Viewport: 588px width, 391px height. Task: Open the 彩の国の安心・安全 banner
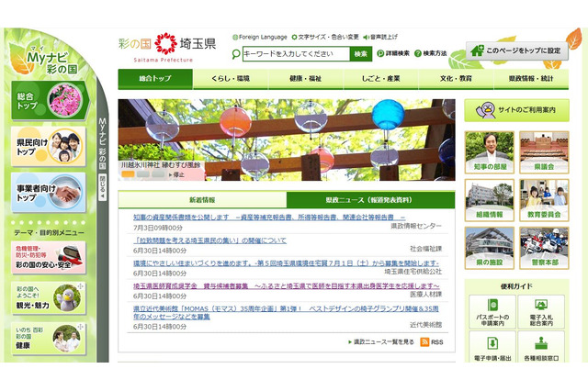point(49,257)
